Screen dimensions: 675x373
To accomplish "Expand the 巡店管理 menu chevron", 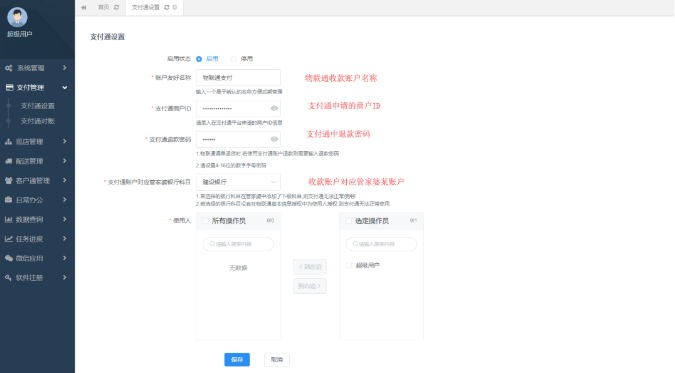I will (x=65, y=141).
